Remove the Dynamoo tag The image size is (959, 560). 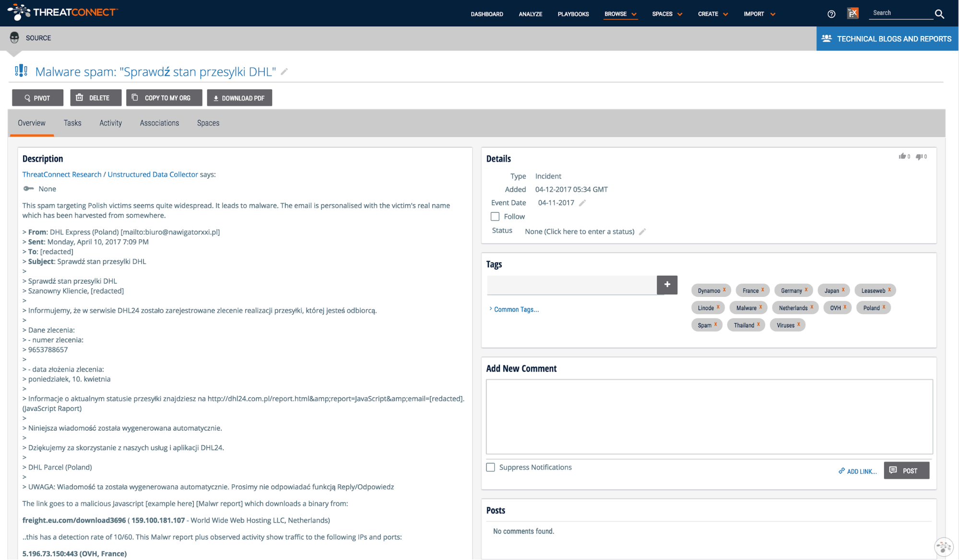724,290
